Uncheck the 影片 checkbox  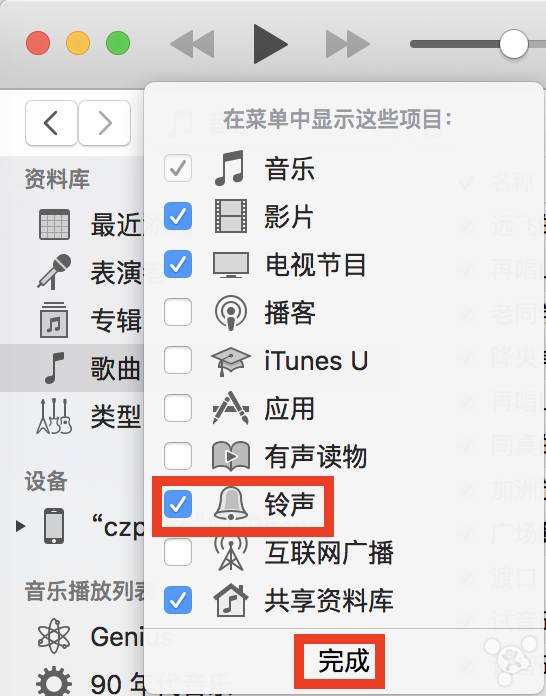pyautogui.click(x=178, y=216)
